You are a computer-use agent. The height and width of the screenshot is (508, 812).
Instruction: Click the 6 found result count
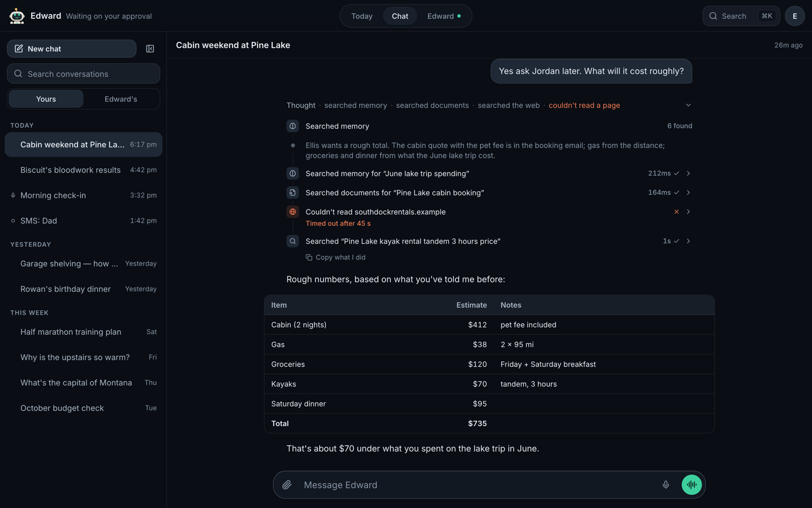680,126
